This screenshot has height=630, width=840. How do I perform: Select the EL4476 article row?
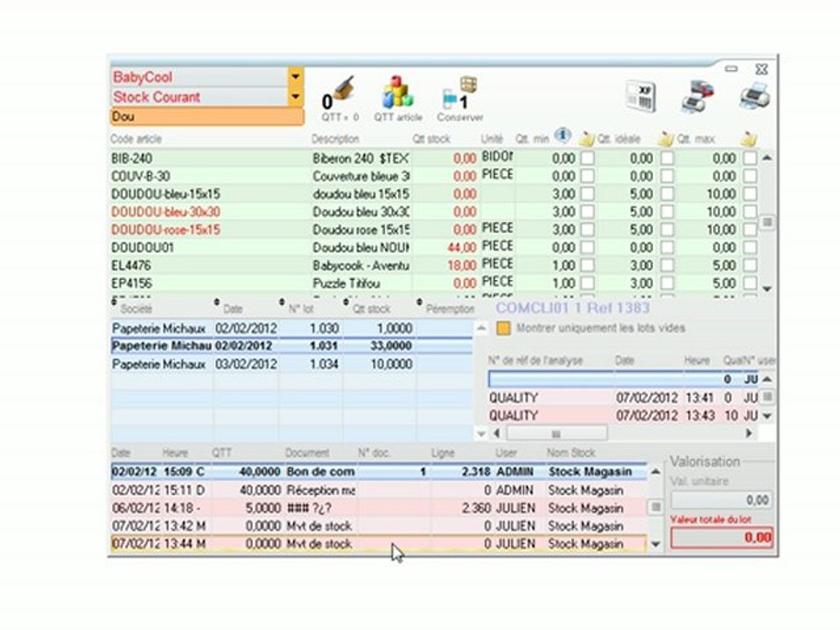pos(435,265)
